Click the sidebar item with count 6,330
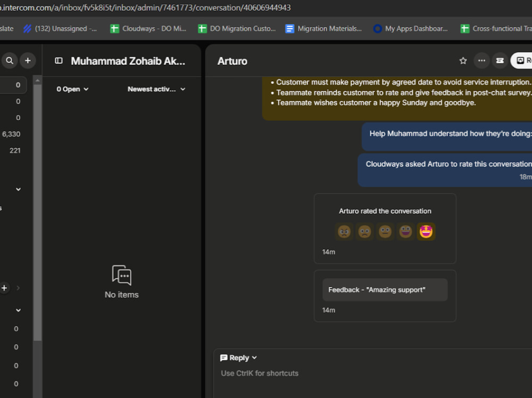Viewport: 532px width, 398px height. click(x=11, y=134)
